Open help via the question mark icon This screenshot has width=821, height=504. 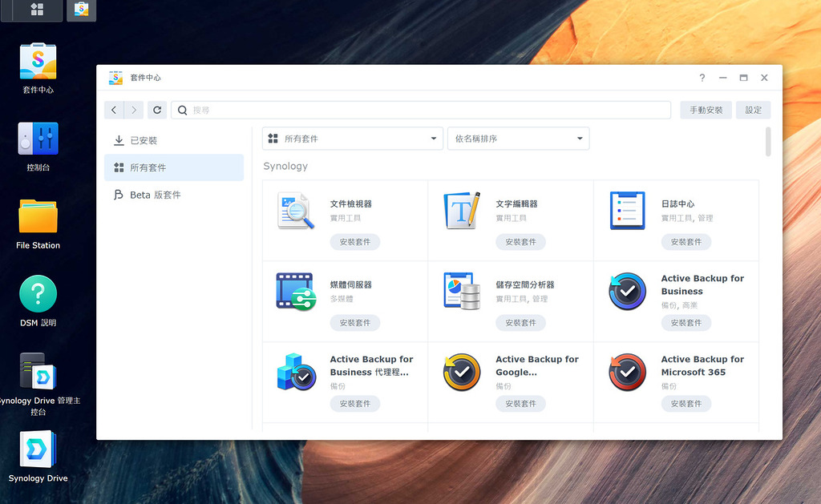[702, 78]
